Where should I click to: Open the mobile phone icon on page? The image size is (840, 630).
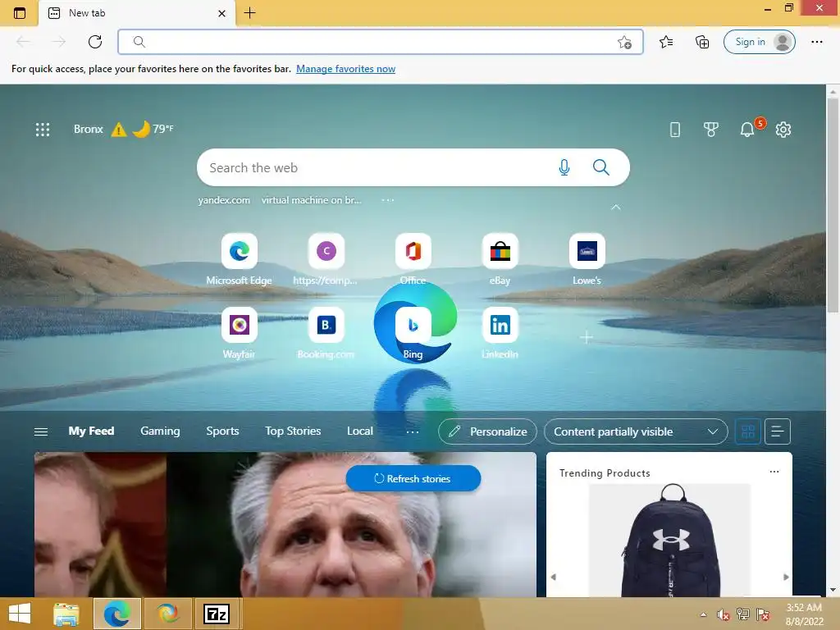click(675, 129)
